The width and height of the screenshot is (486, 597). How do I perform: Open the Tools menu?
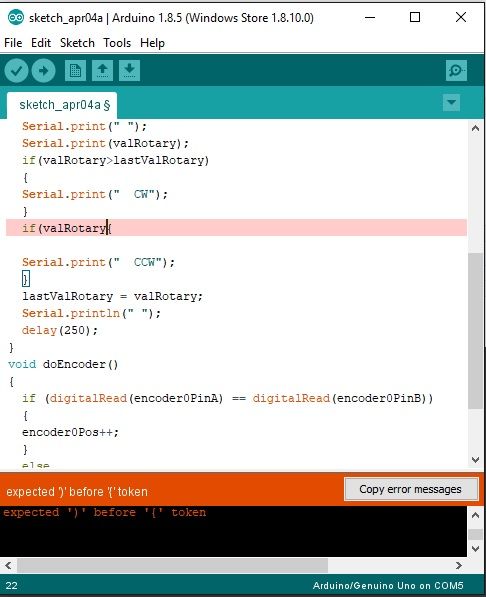coord(117,43)
